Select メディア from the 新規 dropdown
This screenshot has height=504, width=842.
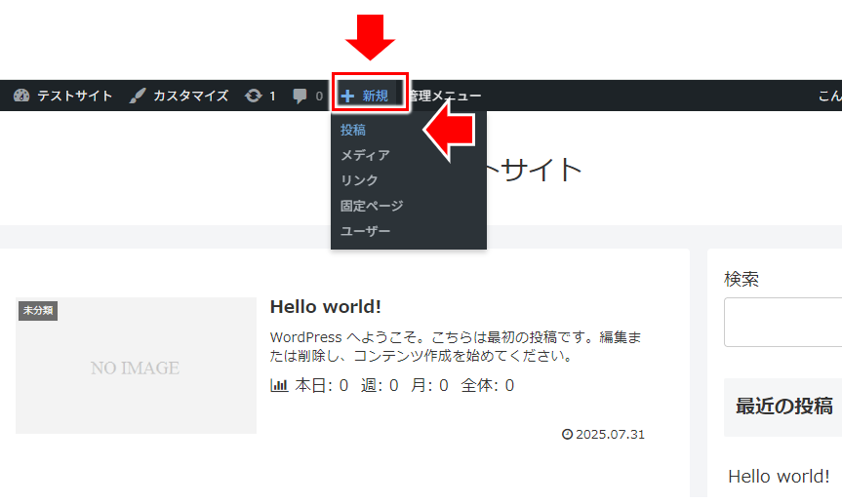tap(365, 155)
